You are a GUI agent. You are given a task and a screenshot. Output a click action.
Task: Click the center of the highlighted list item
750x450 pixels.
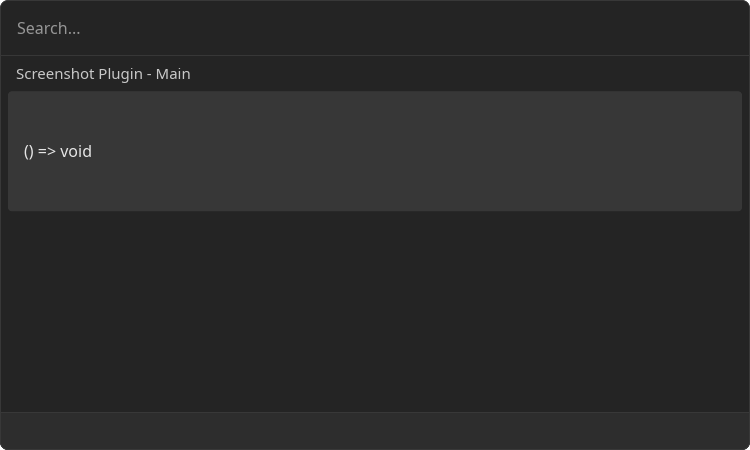pos(375,151)
